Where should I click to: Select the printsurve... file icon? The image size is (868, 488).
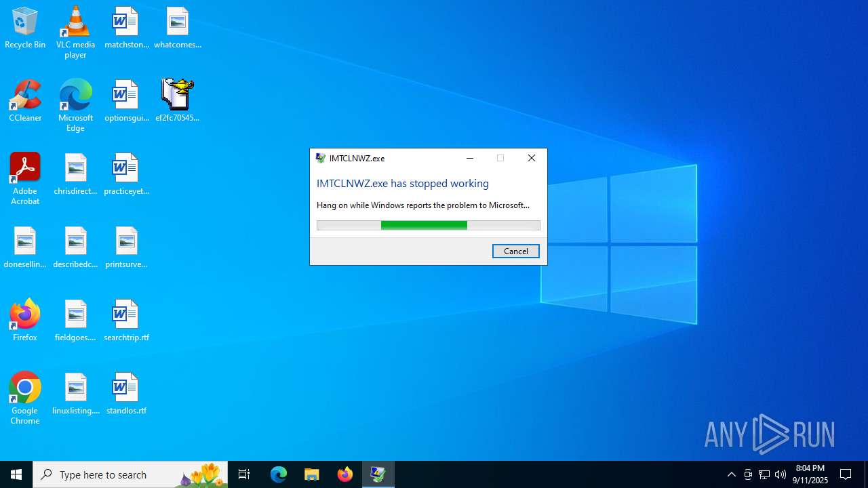point(126,247)
